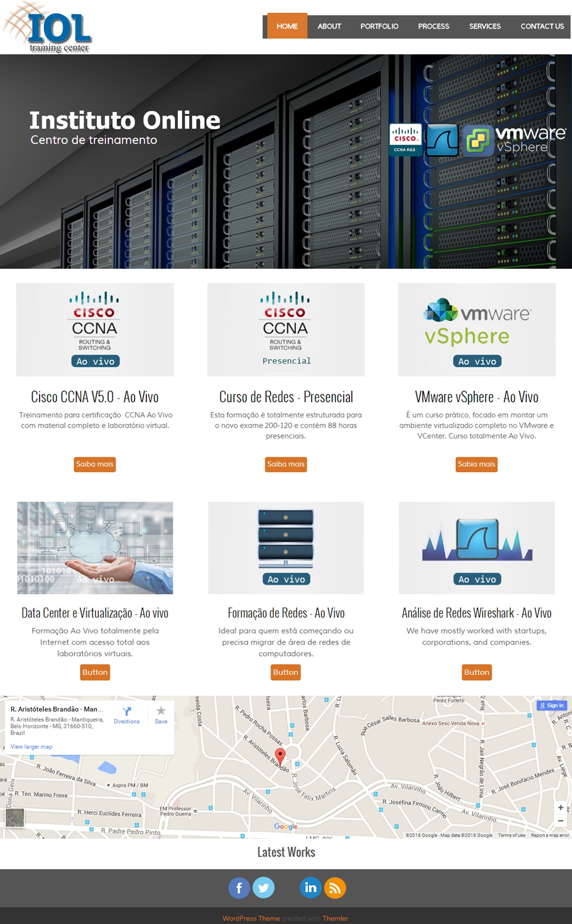Viewport: 572px width, 924px height.
Task: Switch map to satellite view thumbnail
Action: pyautogui.click(x=15, y=818)
